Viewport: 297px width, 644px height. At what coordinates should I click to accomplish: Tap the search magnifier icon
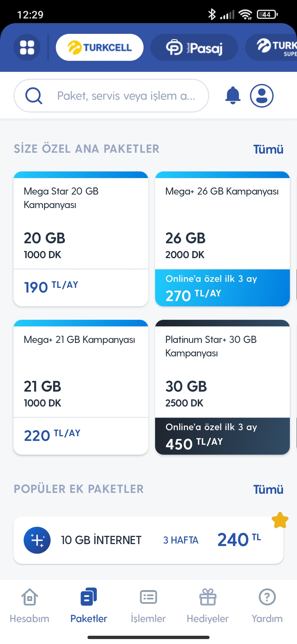click(x=34, y=95)
